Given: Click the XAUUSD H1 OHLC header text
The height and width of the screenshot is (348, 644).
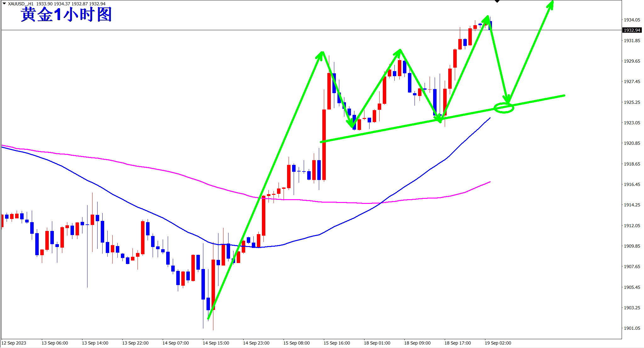Looking at the screenshot, I should 57,4.
